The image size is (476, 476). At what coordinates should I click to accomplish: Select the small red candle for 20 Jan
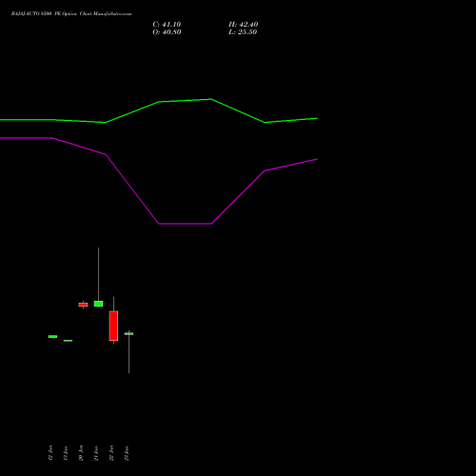click(x=83, y=305)
